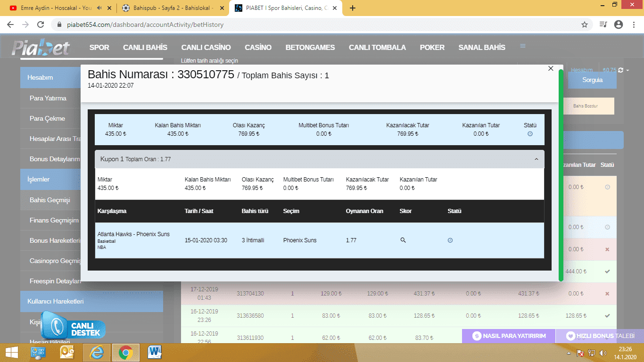Open the CANLI CASİNO menu
This screenshot has height=362, width=644.
coord(206,48)
